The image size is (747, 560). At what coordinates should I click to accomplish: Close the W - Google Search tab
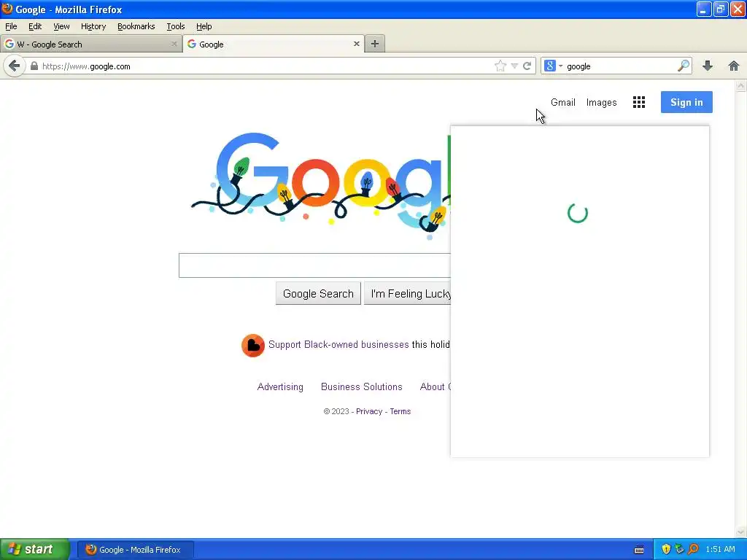click(174, 44)
